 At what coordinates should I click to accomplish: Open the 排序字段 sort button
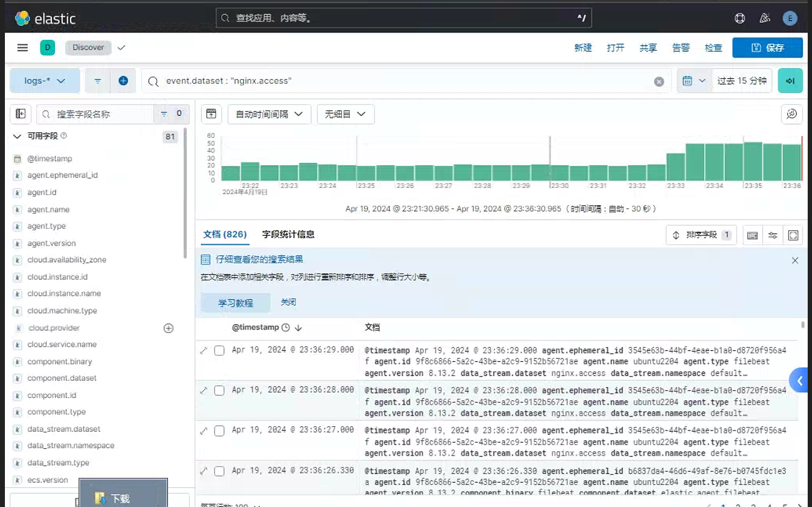(701, 235)
